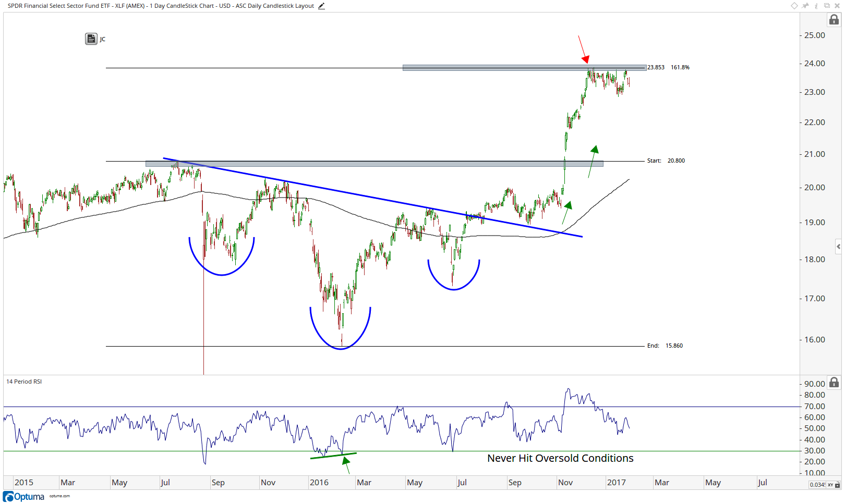This screenshot has width=845, height=504.
Task: Click the '23.853 161.8%' Fibonacci extension label
Action: click(669, 67)
